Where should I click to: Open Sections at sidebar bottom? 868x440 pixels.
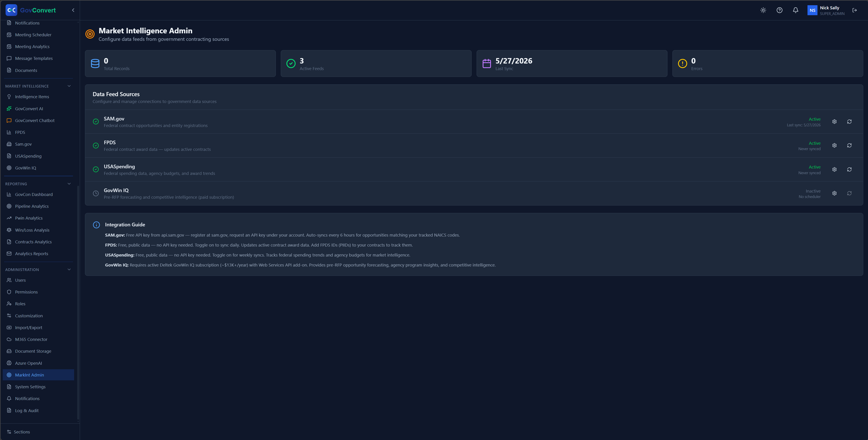click(x=22, y=432)
